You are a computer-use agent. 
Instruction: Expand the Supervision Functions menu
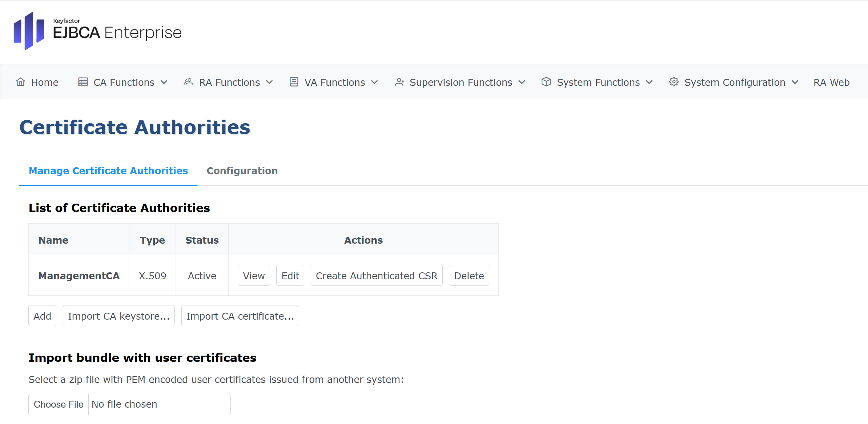(461, 82)
